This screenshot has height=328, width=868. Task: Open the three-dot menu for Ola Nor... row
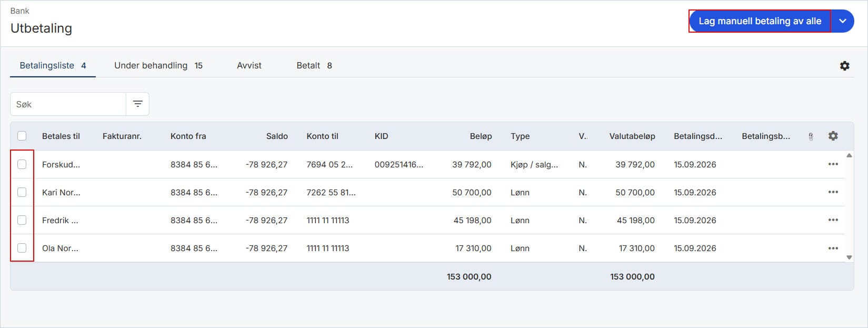click(833, 248)
